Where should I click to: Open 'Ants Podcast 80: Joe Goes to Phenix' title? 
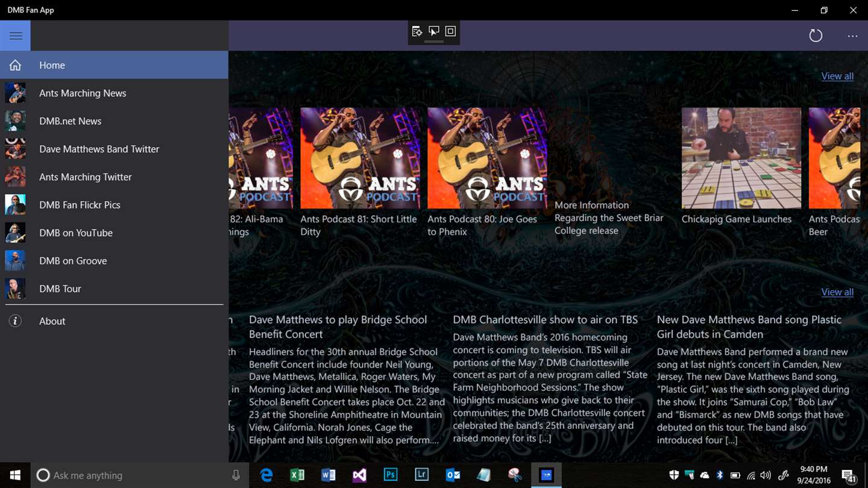point(482,225)
